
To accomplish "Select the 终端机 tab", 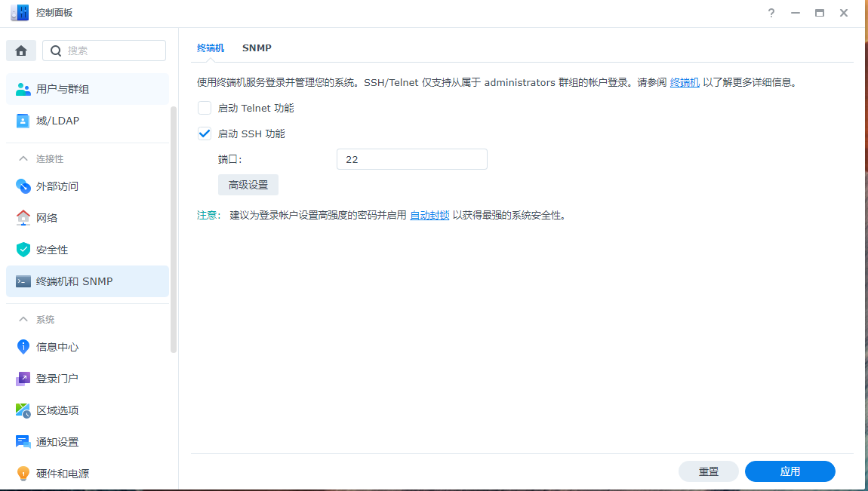I will point(211,48).
